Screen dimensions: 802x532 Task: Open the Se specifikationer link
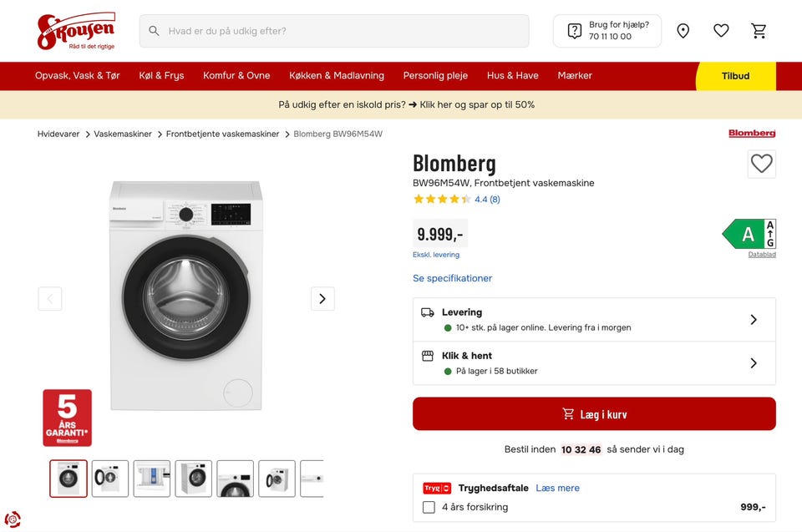[452, 278]
